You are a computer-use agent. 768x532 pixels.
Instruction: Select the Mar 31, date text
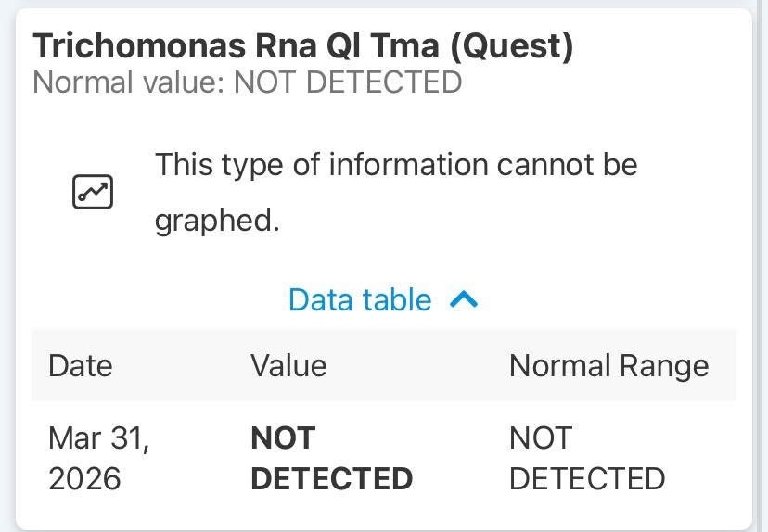98,437
